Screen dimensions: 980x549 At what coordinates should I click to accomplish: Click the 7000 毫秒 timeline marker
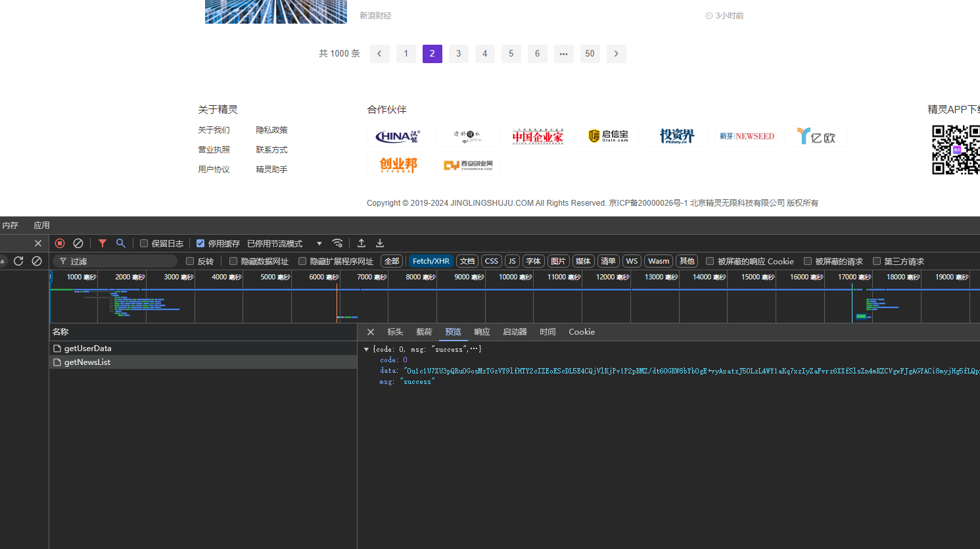(372, 277)
